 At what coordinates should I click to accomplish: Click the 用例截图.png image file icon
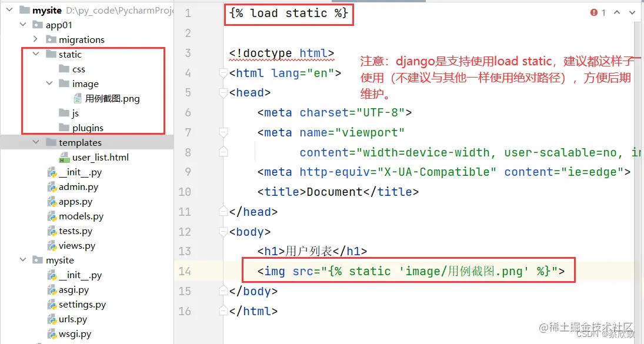pos(77,99)
